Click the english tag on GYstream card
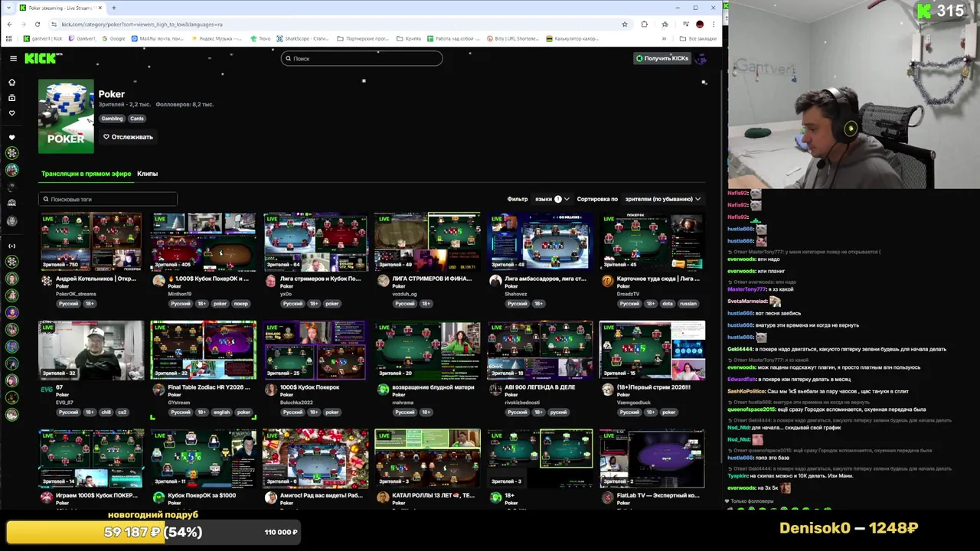980x551 pixels. tap(221, 412)
